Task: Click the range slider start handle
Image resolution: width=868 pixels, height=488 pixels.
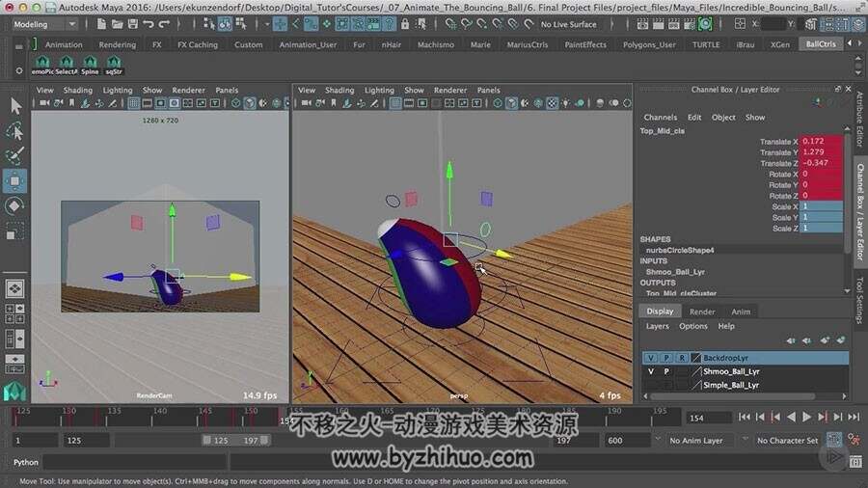Action: point(206,441)
